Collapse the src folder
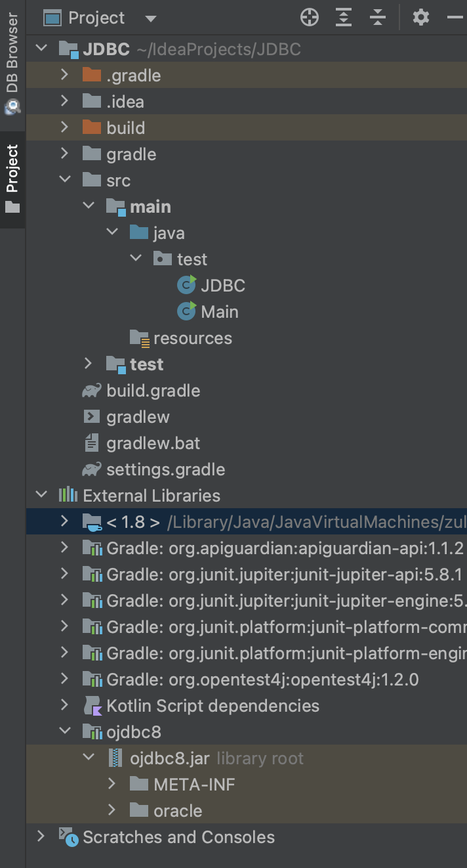The width and height of the screenshot is (467, 868). coord(65,180)
